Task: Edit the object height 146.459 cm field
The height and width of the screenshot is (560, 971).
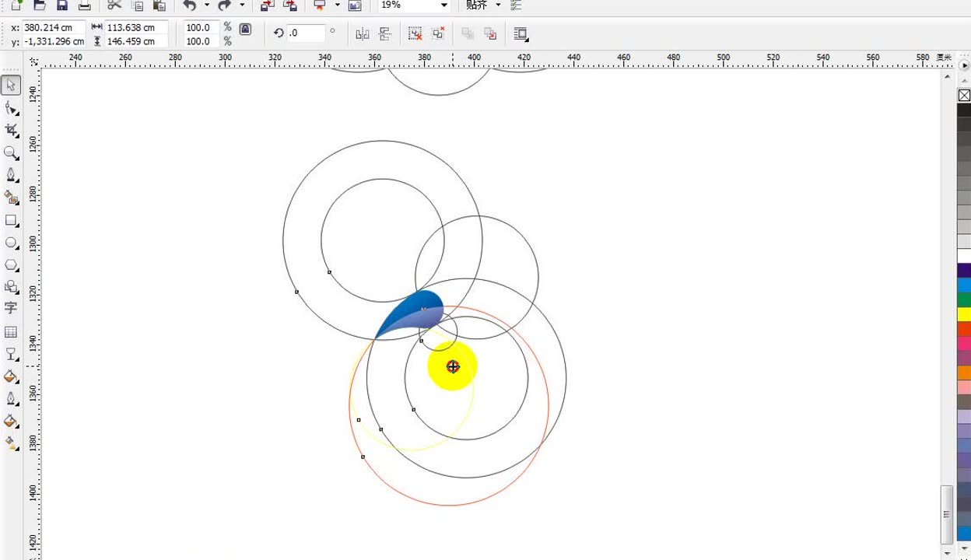Action: coord(136,41)
